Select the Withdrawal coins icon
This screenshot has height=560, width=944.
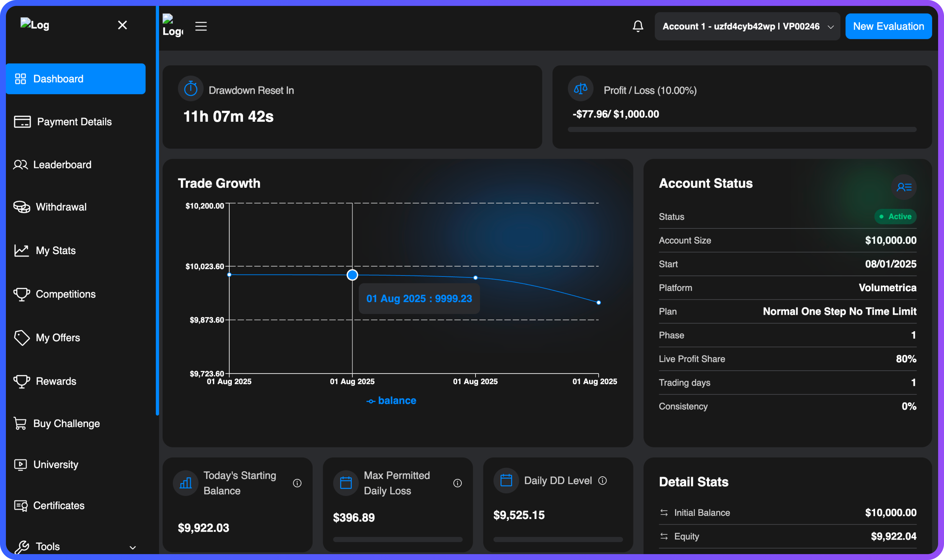[x=22, y=207]
